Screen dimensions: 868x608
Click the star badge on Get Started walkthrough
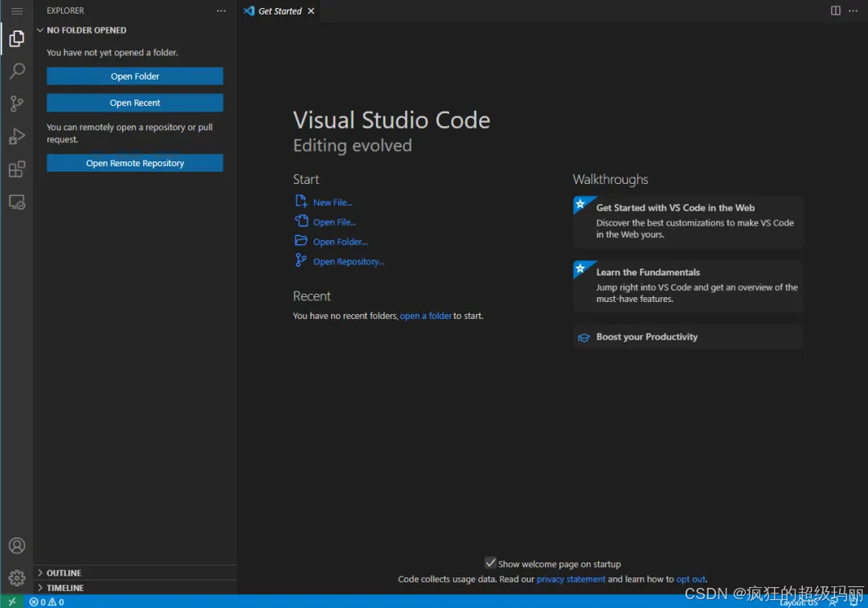coord(579,204)
